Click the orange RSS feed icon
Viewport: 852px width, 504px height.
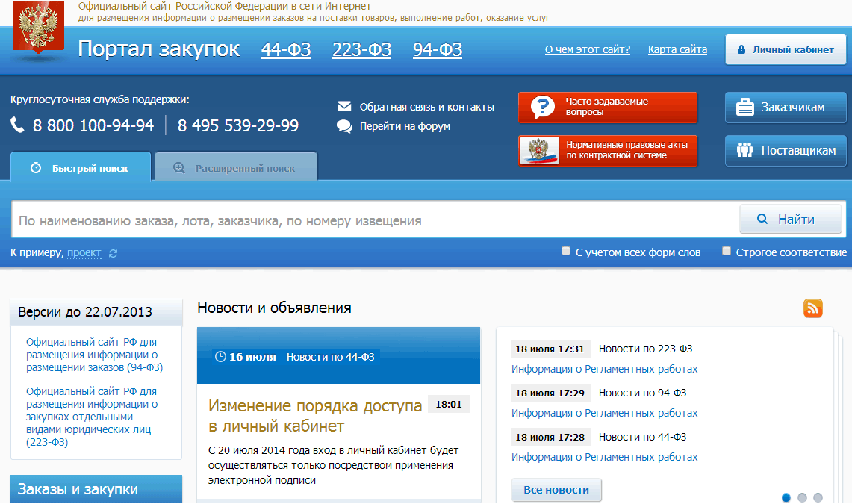(x=812, y=308)
